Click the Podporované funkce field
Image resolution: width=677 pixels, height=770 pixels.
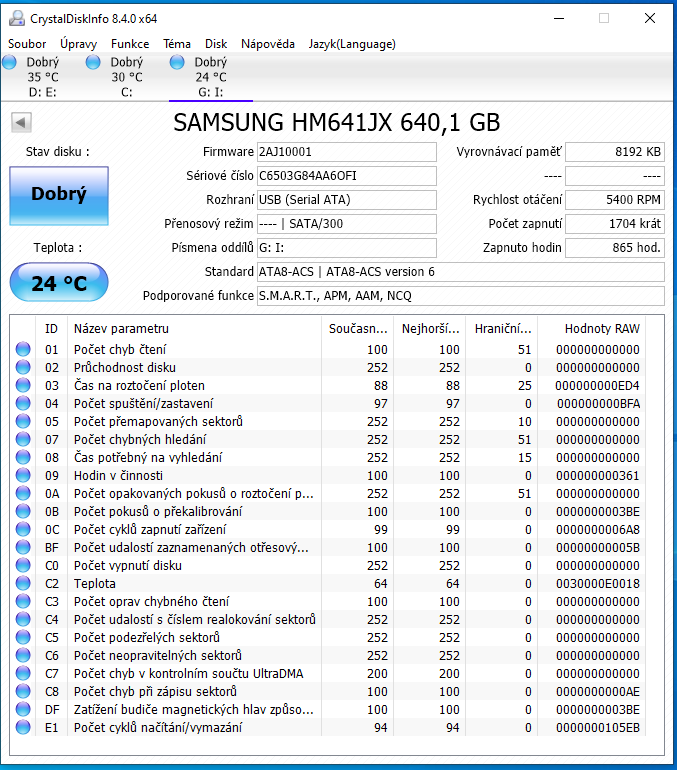pos(461,296)
